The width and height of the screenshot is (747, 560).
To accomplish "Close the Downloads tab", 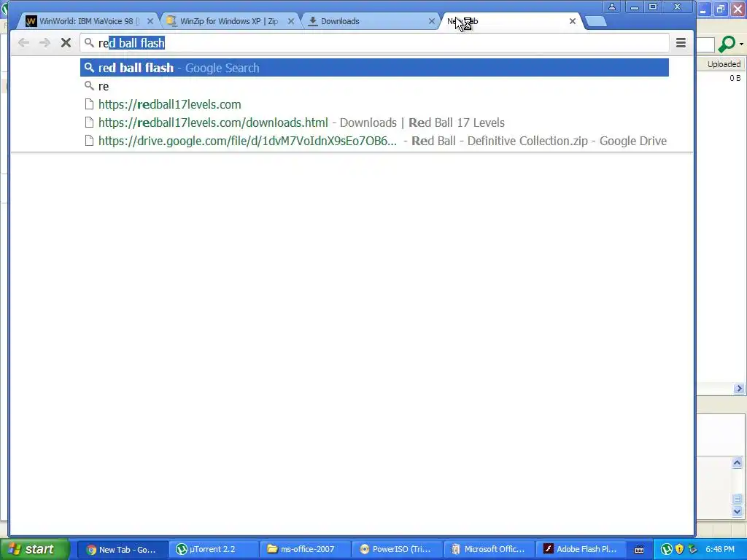I will coord(432,21).
